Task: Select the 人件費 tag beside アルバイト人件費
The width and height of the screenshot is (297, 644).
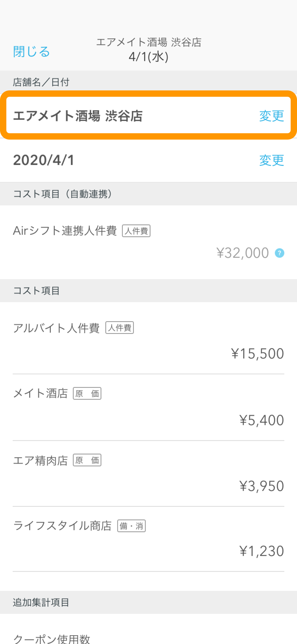Action: [120, 328]
